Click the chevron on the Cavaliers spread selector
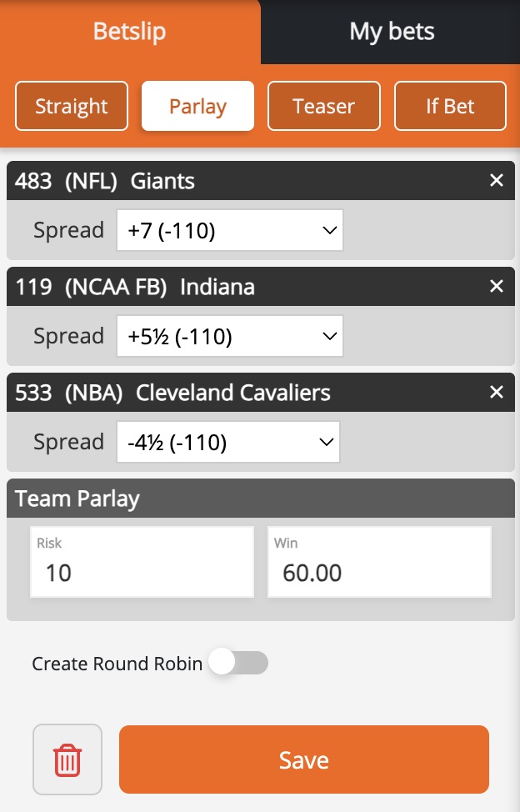Screen dimensions: 520x812 [325, 442]
